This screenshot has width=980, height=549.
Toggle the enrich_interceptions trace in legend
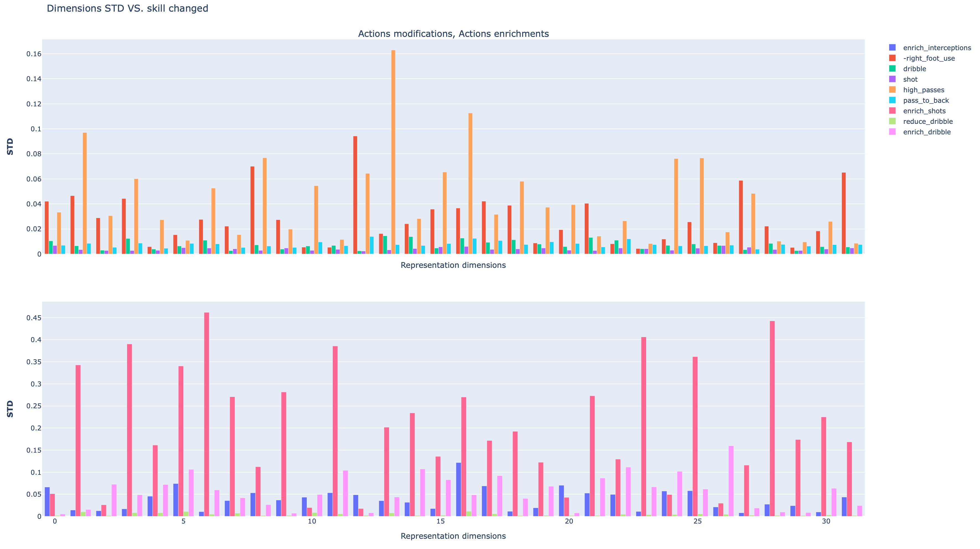click(x=937, y=48)
